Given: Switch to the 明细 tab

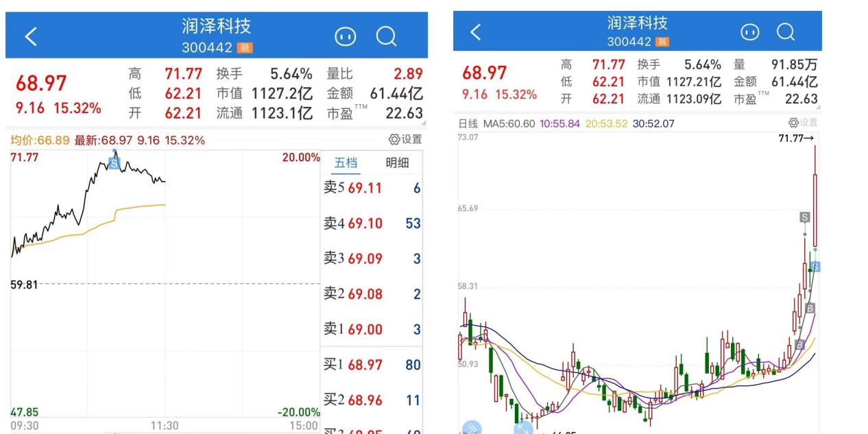Looking at the screenshot, I should (398, 163).
